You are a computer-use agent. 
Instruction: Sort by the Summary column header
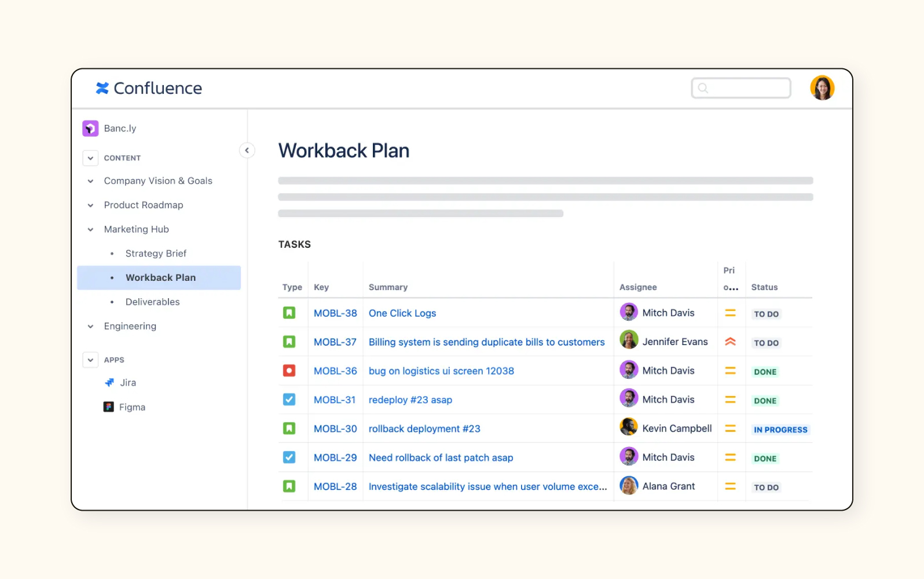tap(388, 287)
